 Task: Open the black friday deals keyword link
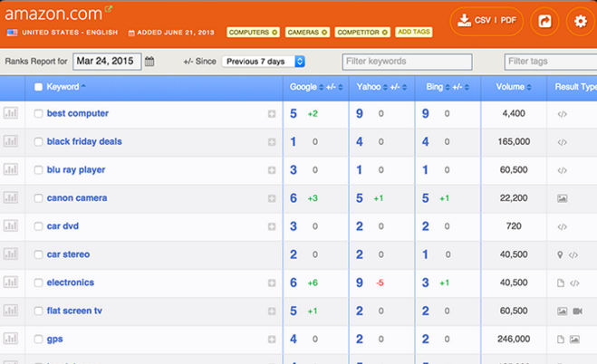(84, 141)
